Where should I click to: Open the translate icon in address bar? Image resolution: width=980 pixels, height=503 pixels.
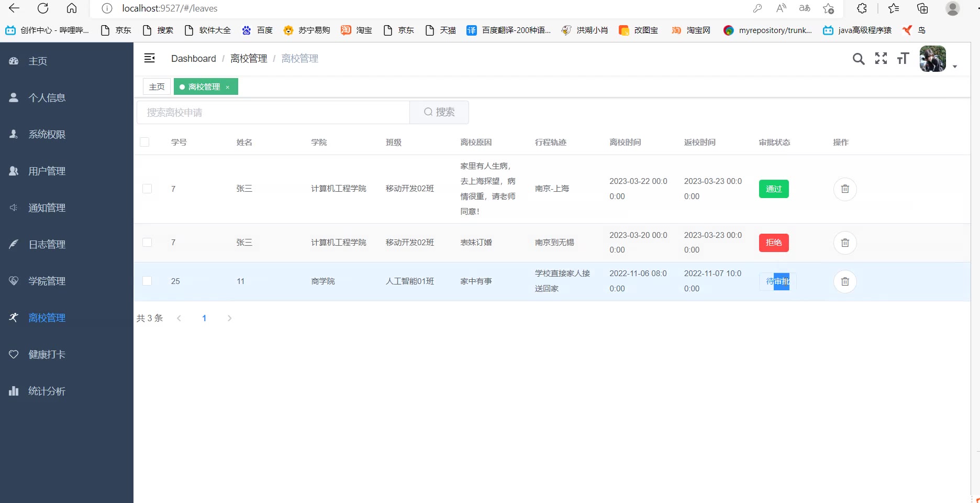click(805, 8)
